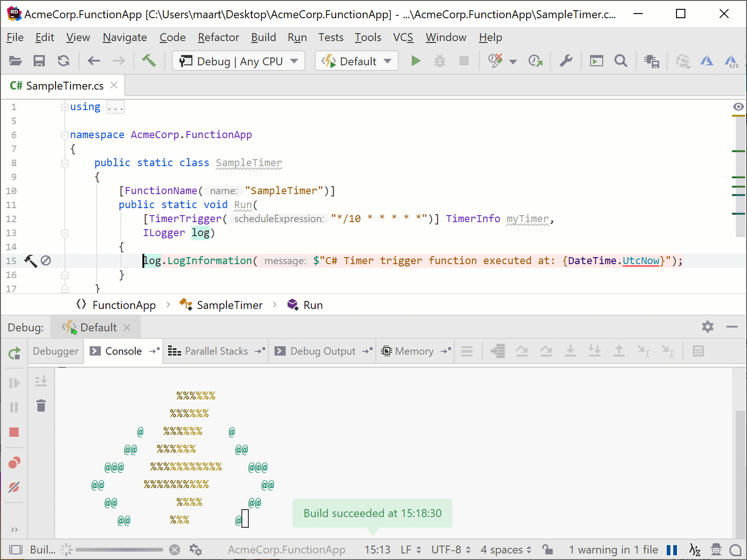Viewport: 747px width, 560px height.
Task: Stop the debug session red square
Action: coord(14,432)
